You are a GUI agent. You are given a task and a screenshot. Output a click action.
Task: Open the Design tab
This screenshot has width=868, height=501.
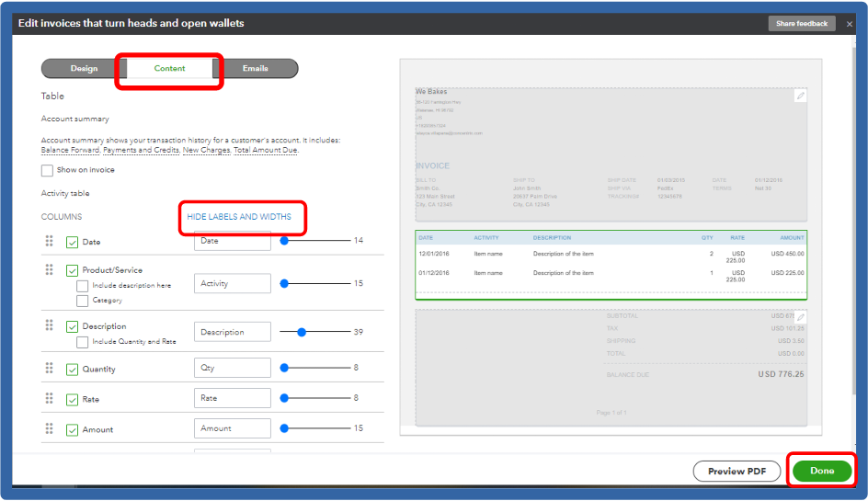point(85,68)
